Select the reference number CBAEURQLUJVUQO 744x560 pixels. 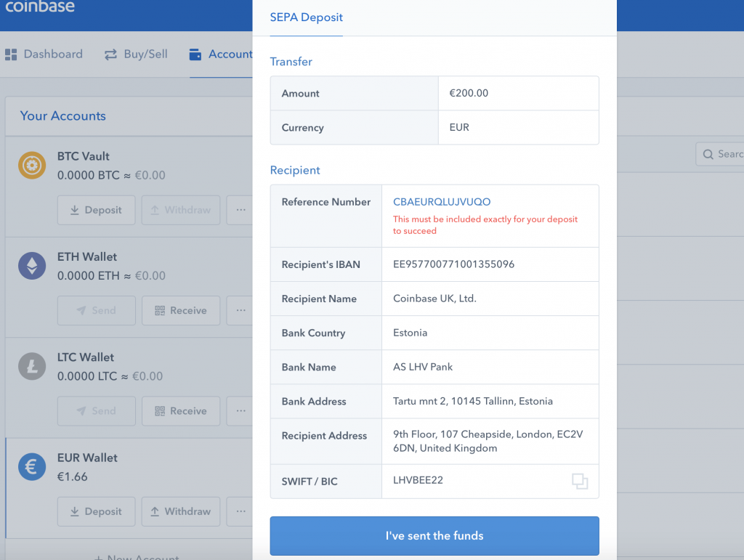point(442,201)
